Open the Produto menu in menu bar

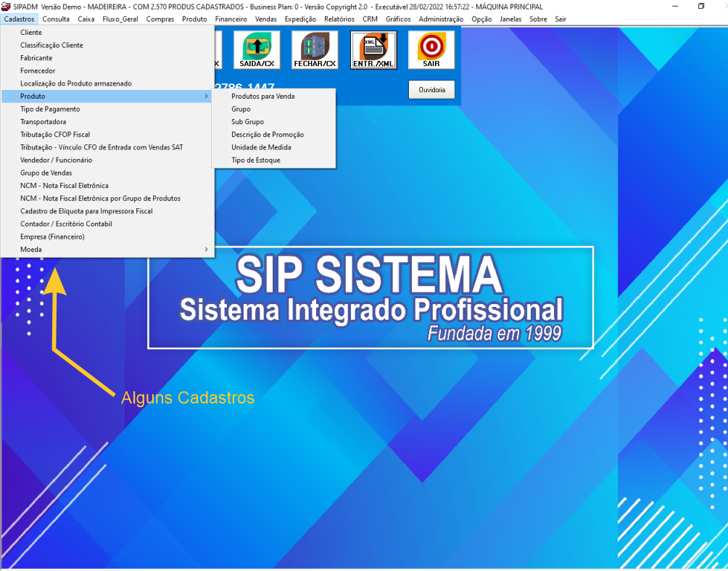194,19
